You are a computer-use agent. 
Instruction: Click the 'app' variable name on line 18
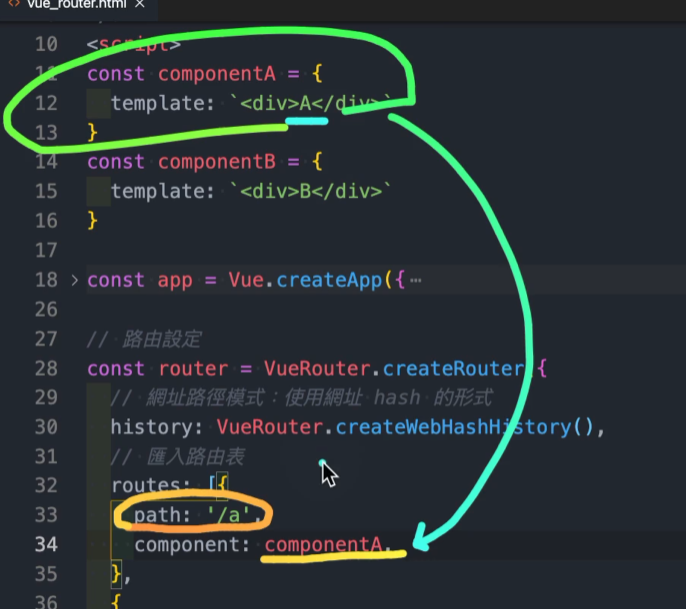[x=175, y=281]
